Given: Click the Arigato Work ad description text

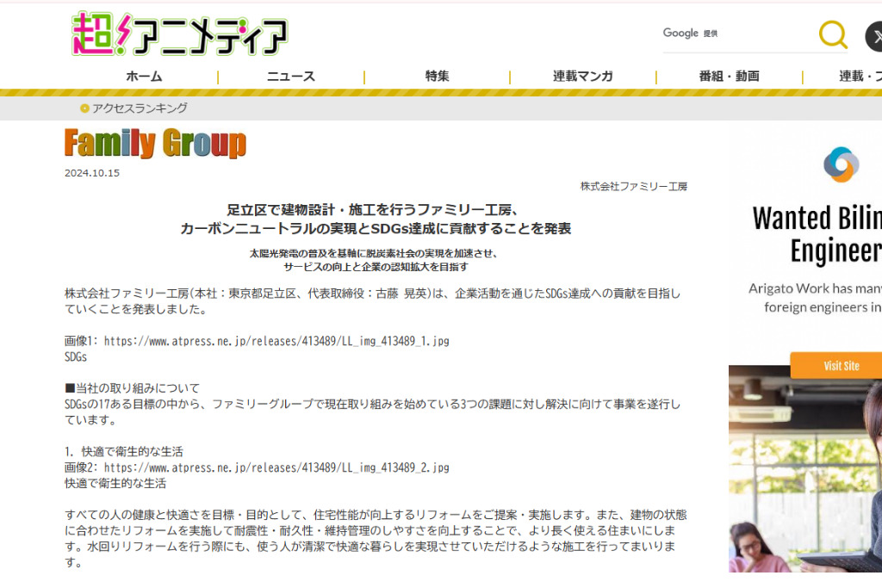Looking at the screenshot, I should point(815,298).
